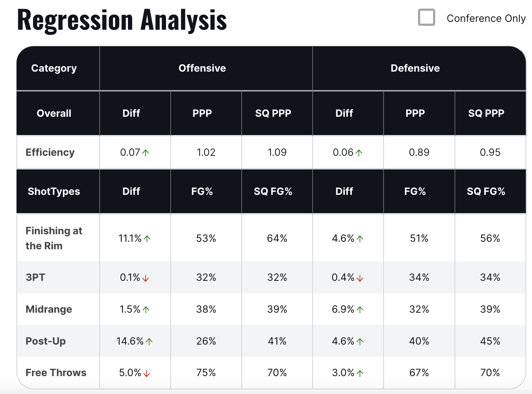Image resolution: width=532 pixels, height=394 pixels.
Task: Click green up arrow beside defensive 0.06
Action: (x=359, y=153)
